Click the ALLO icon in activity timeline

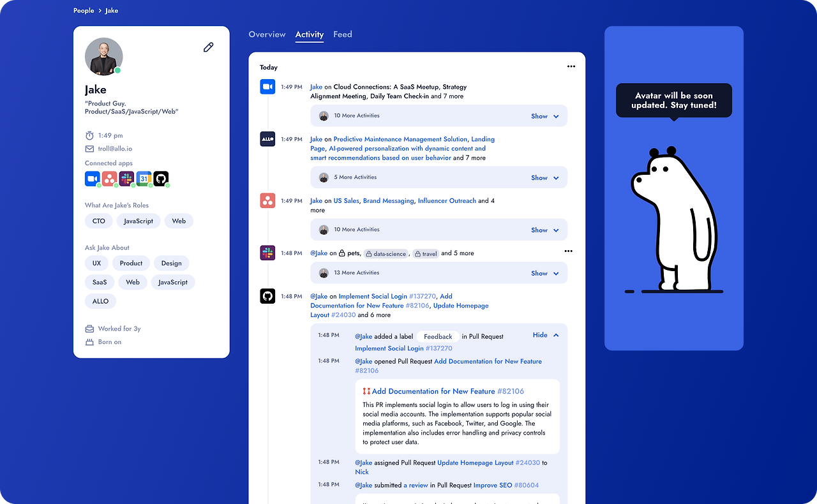tap(267, 139)
